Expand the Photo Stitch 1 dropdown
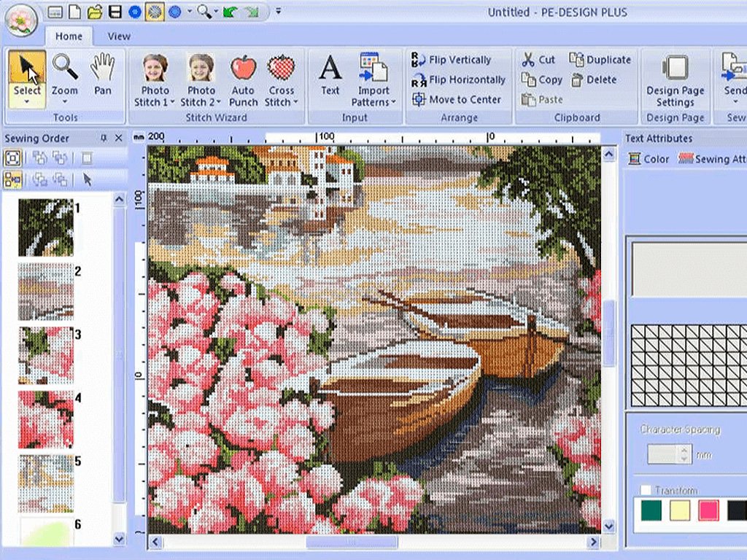 (173, 103)
